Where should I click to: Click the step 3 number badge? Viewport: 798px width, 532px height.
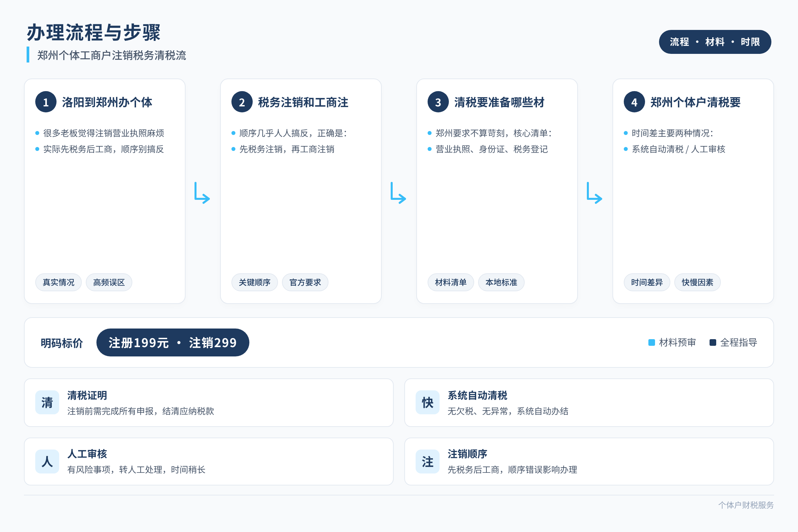438,102
